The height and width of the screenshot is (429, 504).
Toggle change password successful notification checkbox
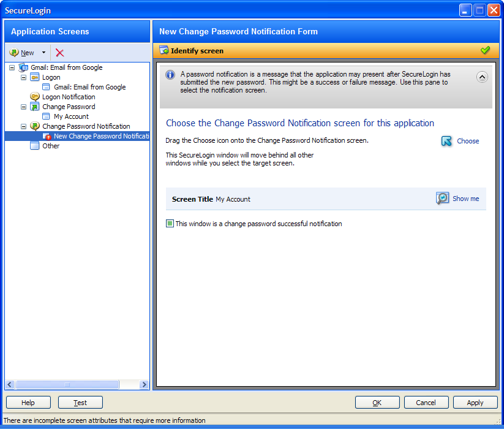[x=170, y=224]
